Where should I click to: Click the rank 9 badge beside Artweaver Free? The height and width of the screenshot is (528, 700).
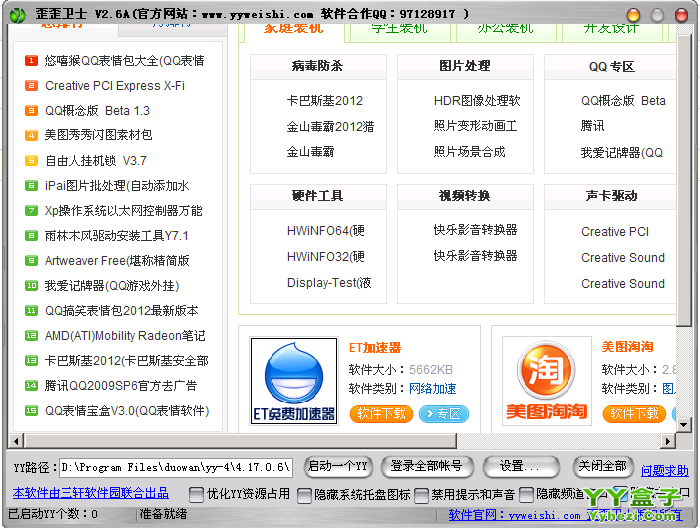coord(31,261)
